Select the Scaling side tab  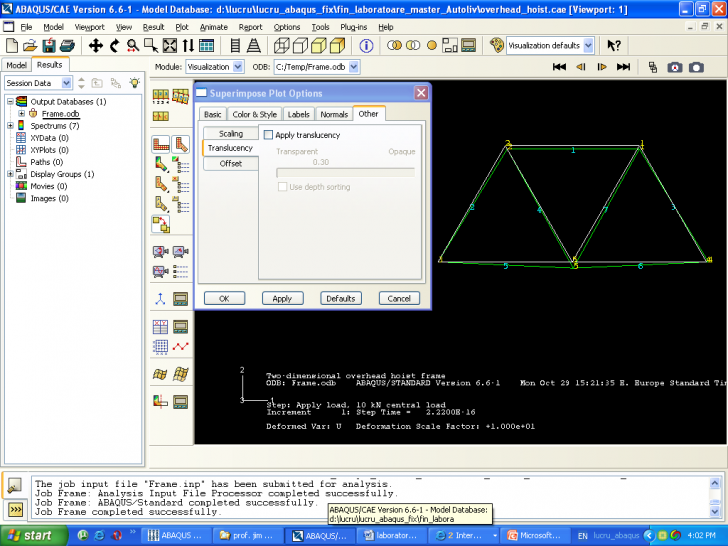point(231,134)
